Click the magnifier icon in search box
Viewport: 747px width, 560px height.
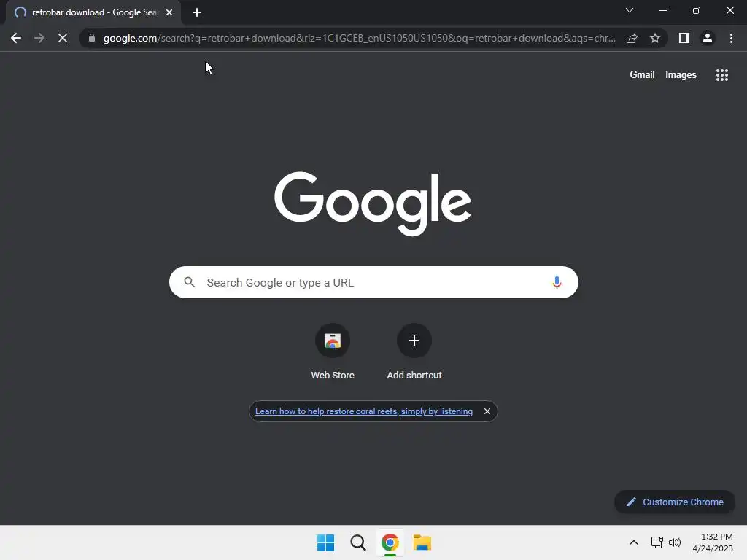pyautogui.click(x=189, y=282)
